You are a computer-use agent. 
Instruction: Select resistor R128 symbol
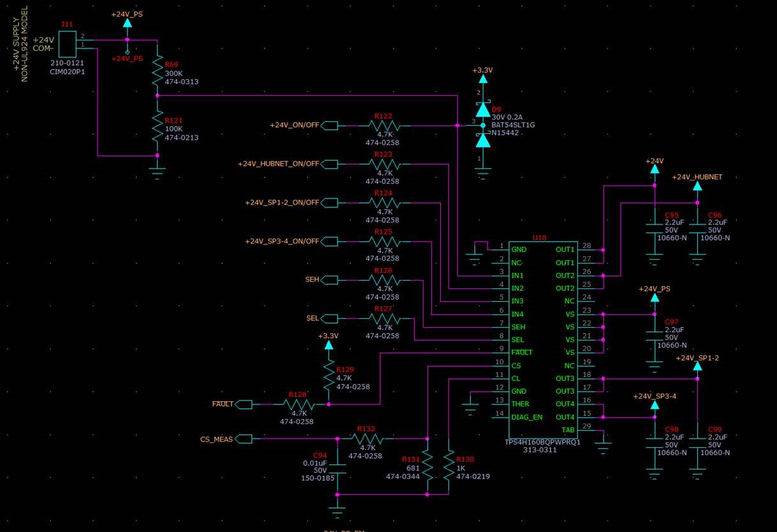(x=300, y=404)
